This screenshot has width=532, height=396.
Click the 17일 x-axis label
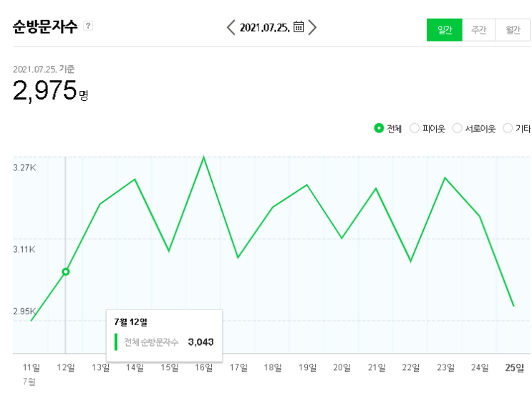click(x=238, y=367)
